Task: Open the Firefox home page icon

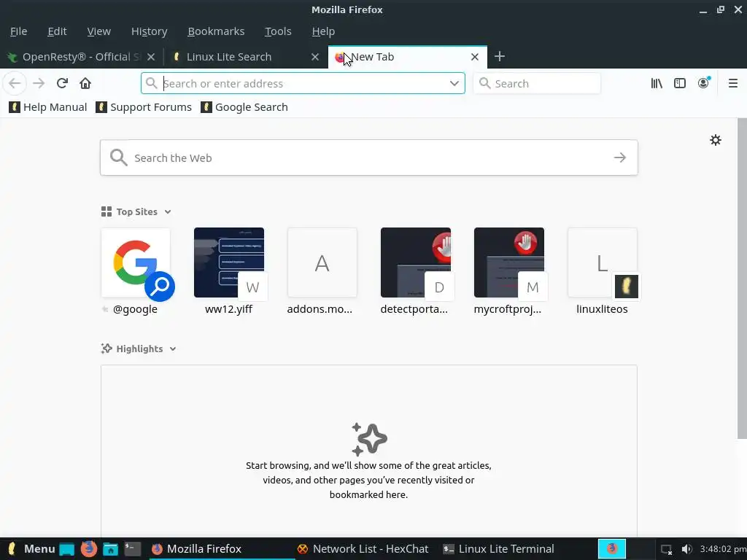Action: tap(85, 83)
